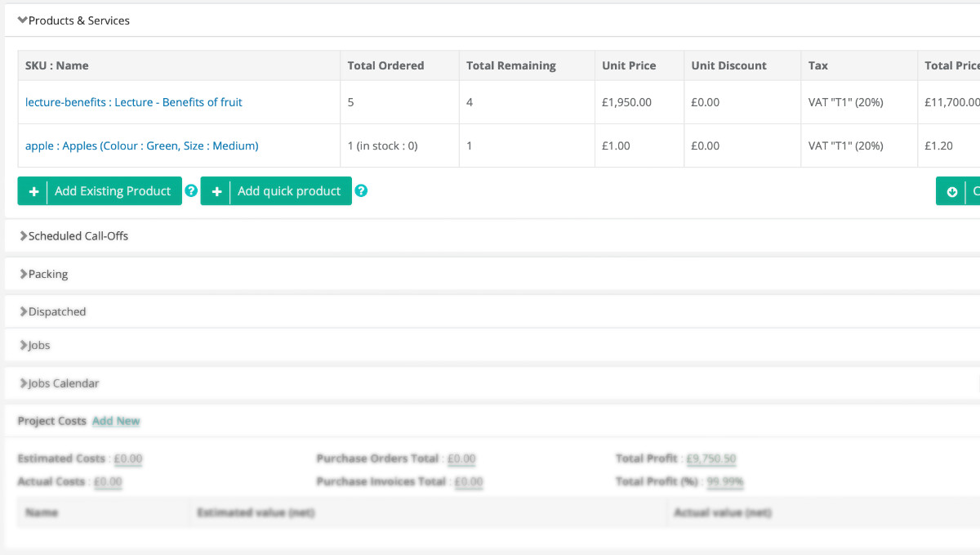Click the Actual Costs £0.00 value
The height and width of the screenshot is (555, 980).
click(108, 482)
